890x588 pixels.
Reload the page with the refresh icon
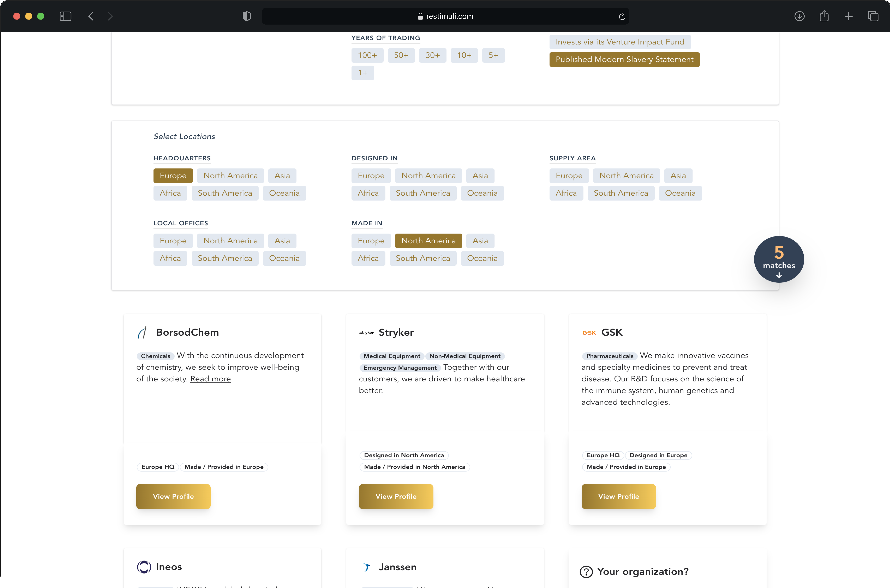tap(622, 16)
